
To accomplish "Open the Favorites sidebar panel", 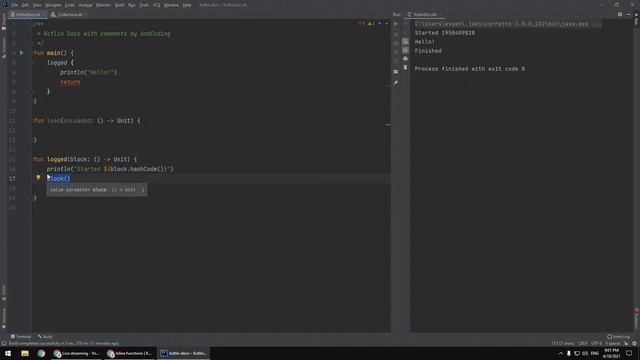I will tap(4, 318).
